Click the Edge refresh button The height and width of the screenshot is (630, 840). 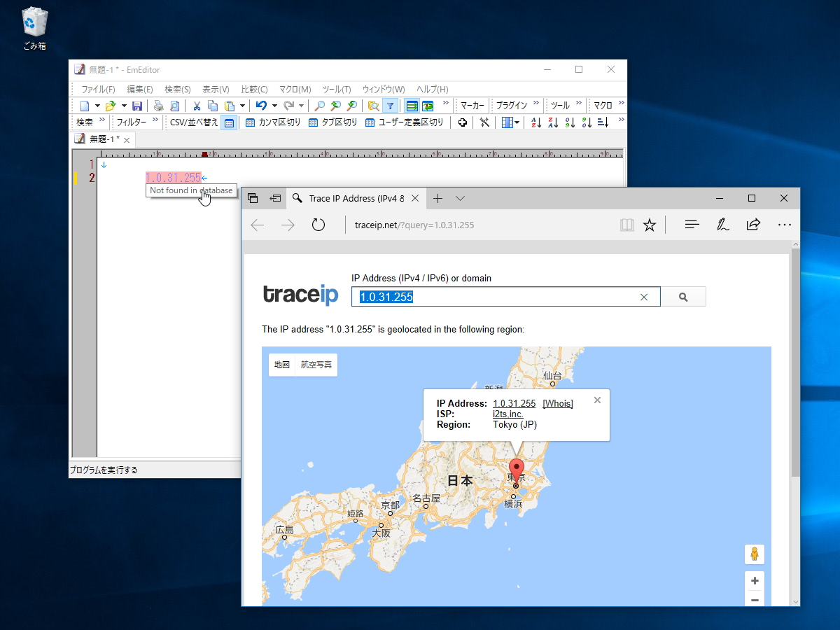click(318, 225)
